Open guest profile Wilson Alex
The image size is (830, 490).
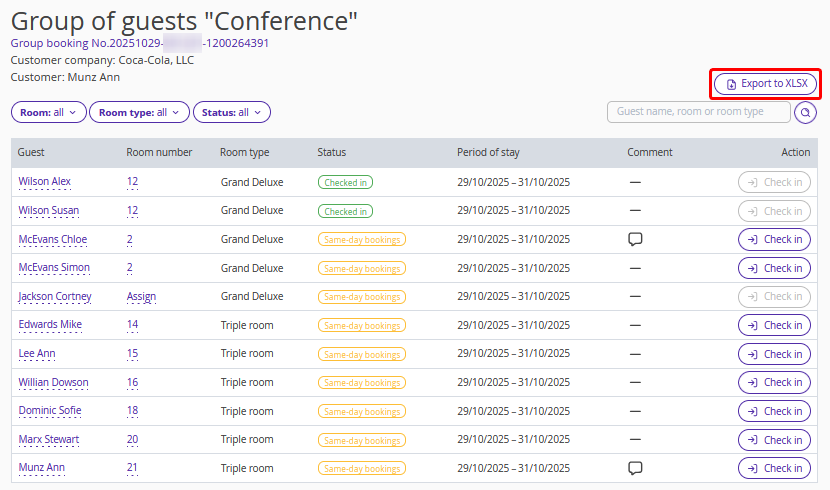coord(45,182)
